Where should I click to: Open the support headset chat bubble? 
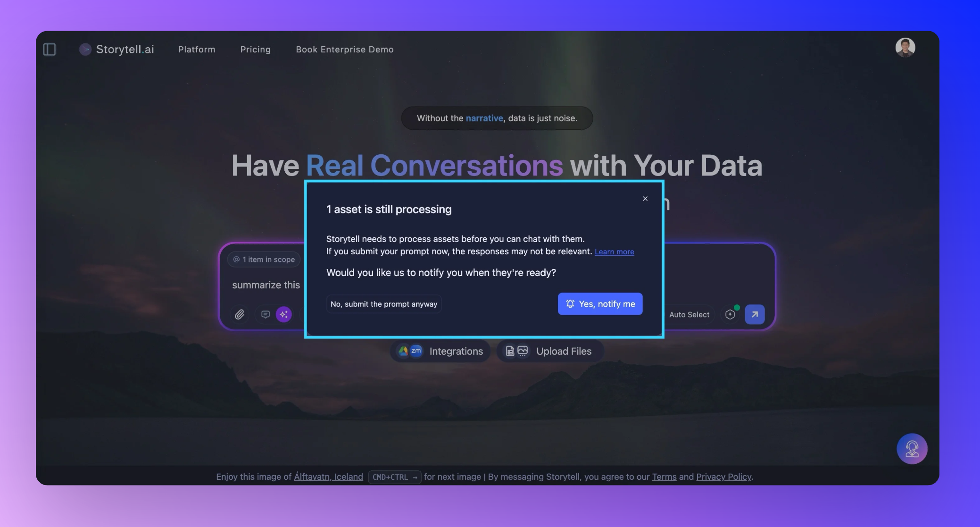tap(912, 449)
